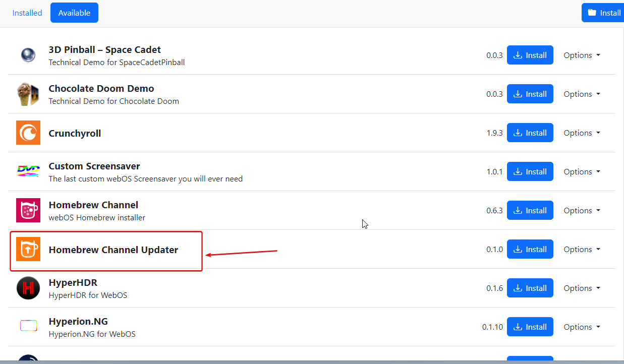Click the red HyperHDR app icon

[x=28, y=288]
